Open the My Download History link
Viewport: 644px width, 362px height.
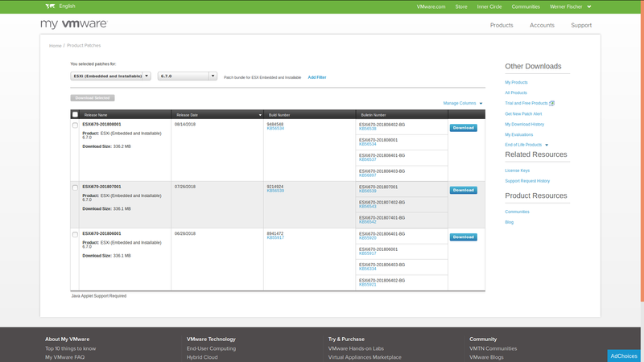(x=525, y=125)
